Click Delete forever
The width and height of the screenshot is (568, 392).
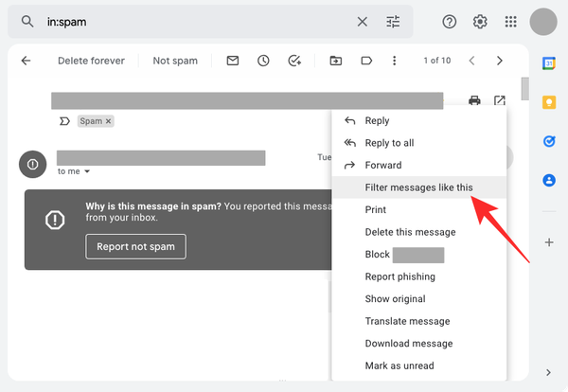(x=91, y=61)
